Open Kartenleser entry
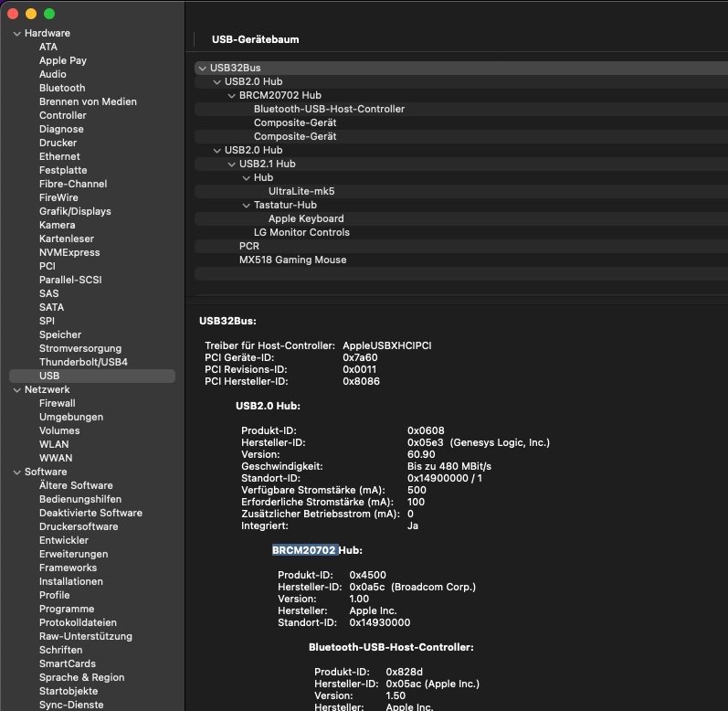The height and width of the screenshot is (711, 728). pos(67,239)
